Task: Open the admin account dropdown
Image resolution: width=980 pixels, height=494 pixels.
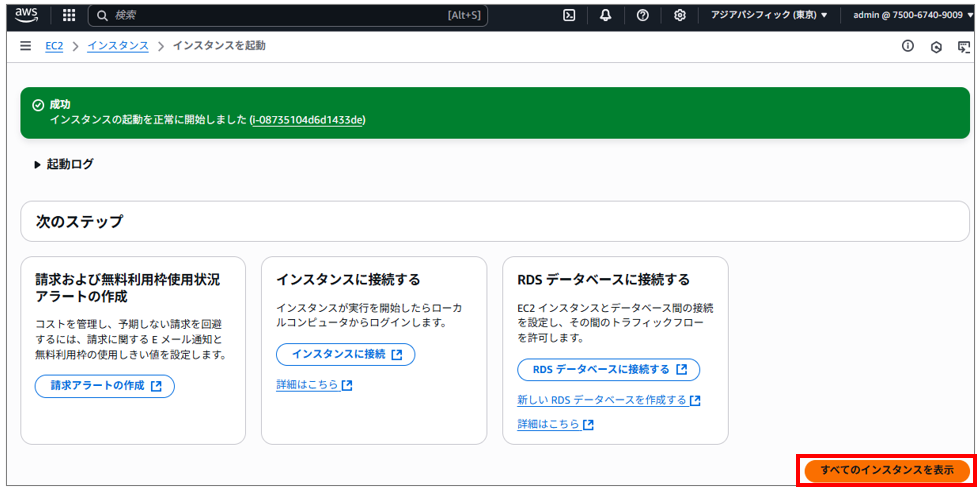Action: point(912,15)
